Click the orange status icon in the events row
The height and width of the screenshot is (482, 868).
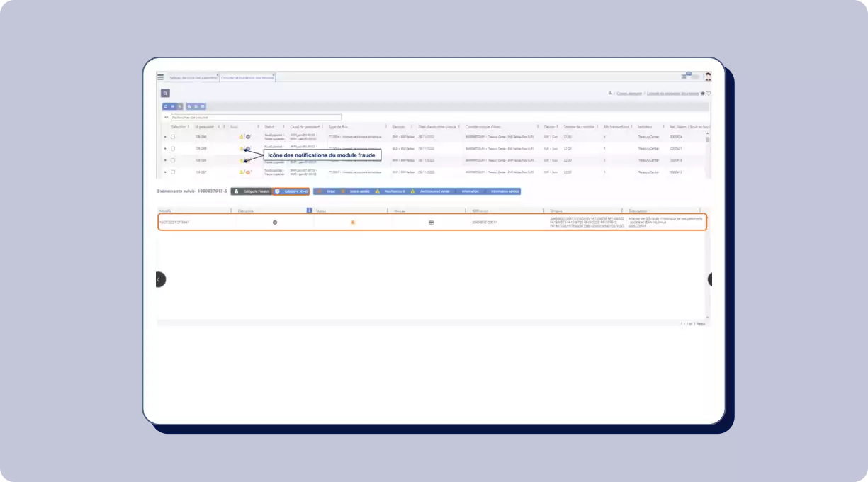coord(353,223)
